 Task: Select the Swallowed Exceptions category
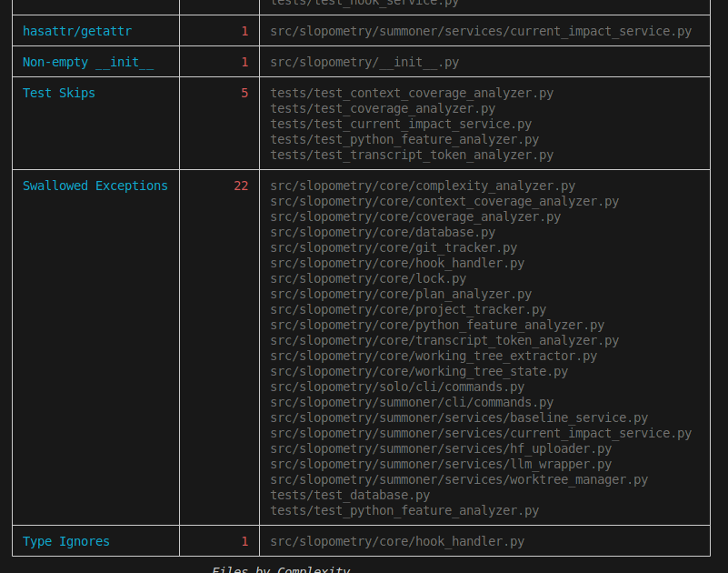[95, 186]
